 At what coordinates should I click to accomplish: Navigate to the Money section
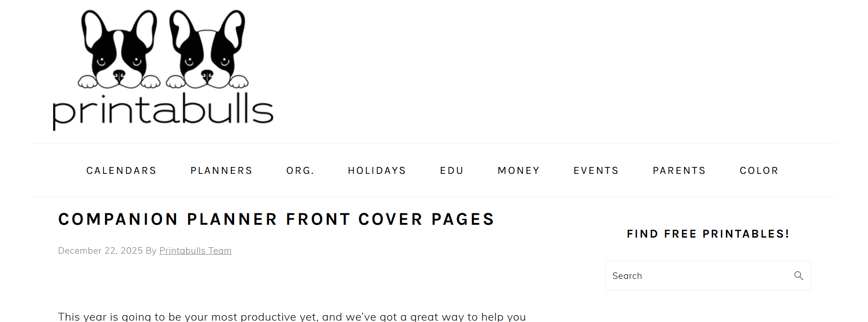(519, 171)
